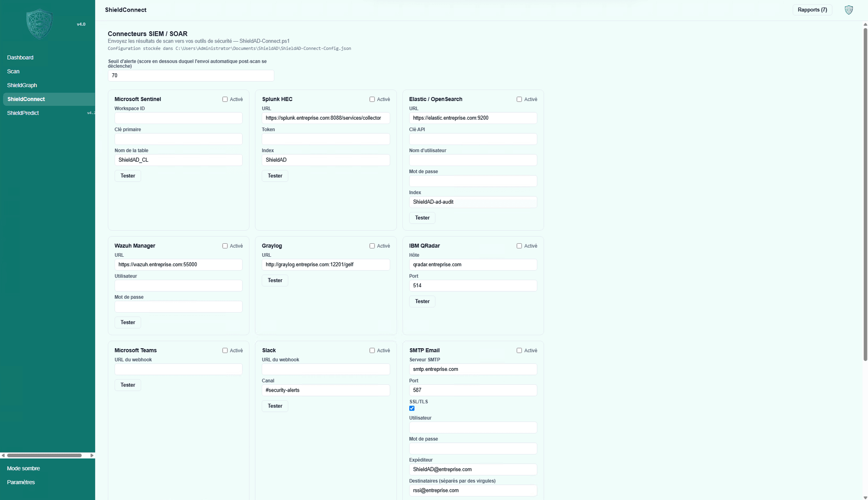Test the Splunk HEC connection
The height and width of the screenshot is (500, 868).
pyautogui.click(x=275, y=176)
